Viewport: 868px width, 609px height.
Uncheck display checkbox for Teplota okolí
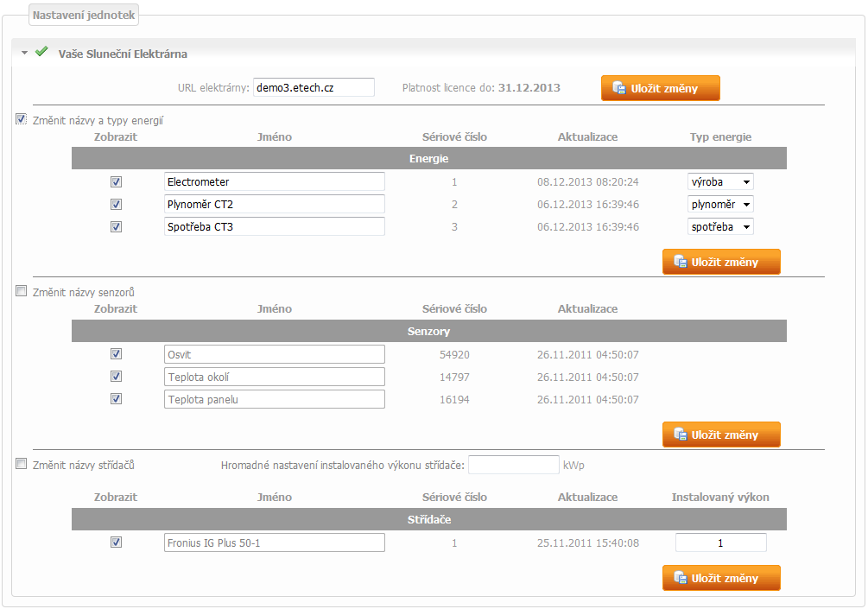(117, 377)
